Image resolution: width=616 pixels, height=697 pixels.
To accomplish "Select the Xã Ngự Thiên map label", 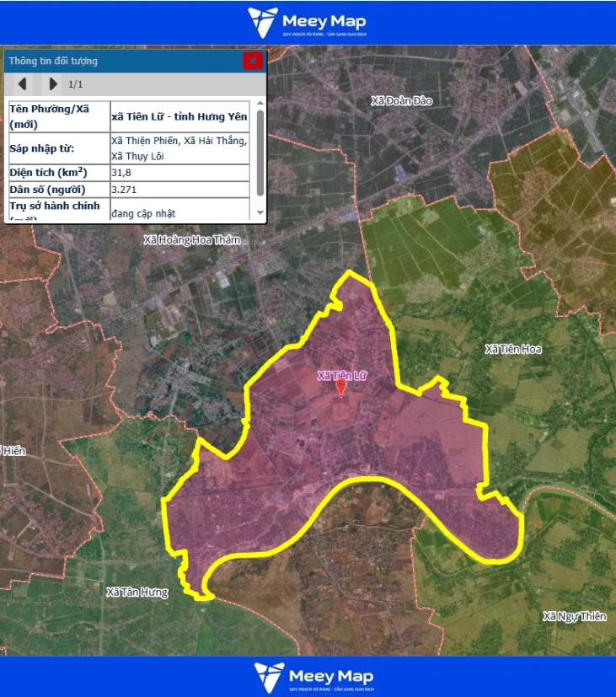I will click(x=575, y=616).
